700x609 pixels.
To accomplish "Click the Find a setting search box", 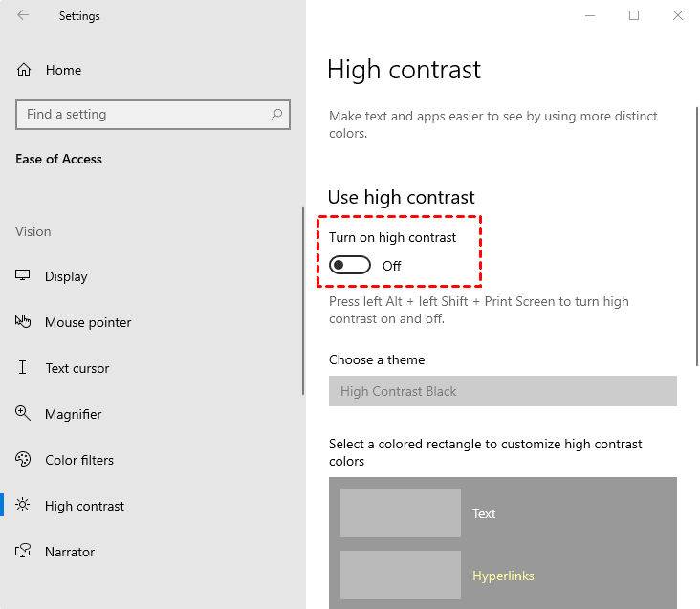I will [x=143, y=115].
